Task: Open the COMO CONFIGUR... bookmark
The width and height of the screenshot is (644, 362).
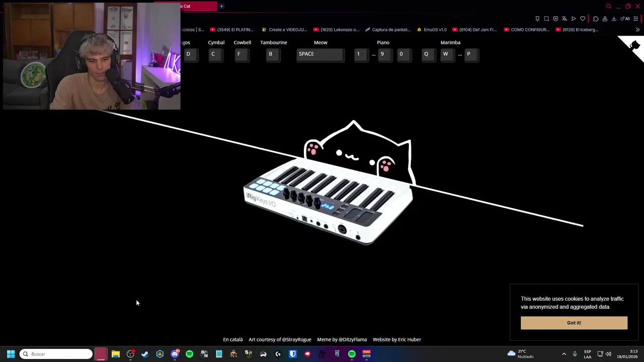Action: (x=526, y=30)
